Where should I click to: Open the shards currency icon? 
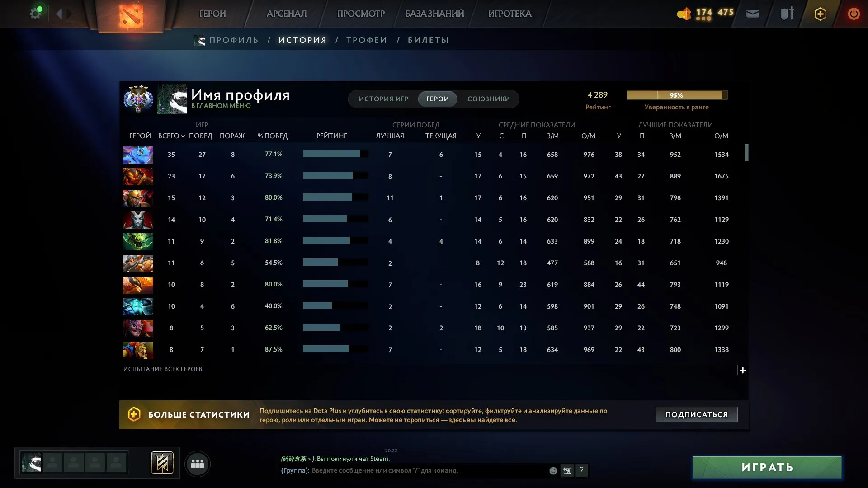point(684,14)
